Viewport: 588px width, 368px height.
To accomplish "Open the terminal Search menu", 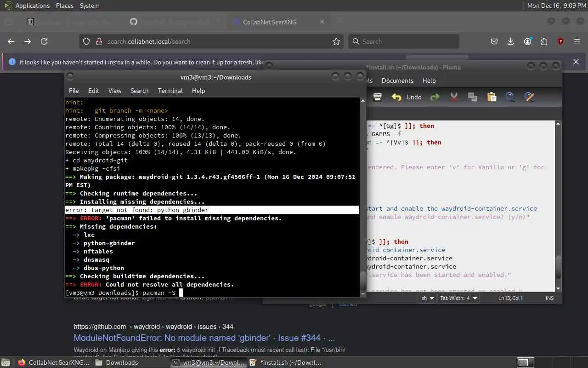I will [139, 91].
